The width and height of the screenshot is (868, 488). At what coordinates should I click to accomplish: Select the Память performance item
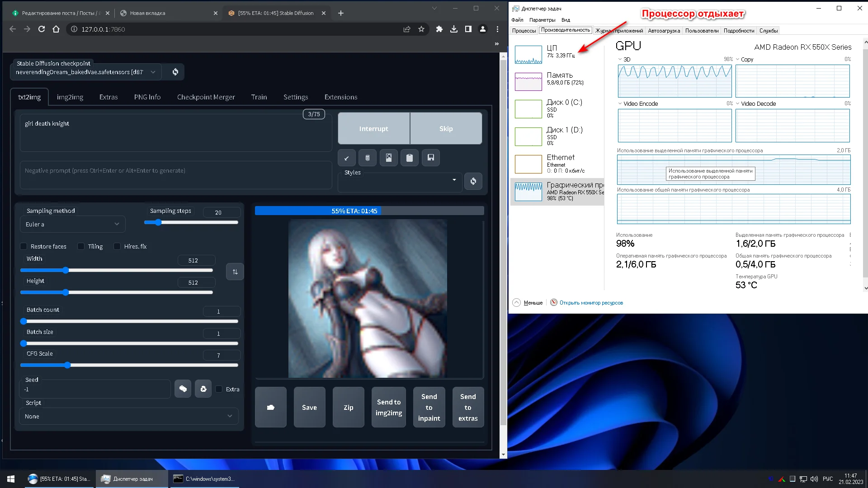coord(557,81)
